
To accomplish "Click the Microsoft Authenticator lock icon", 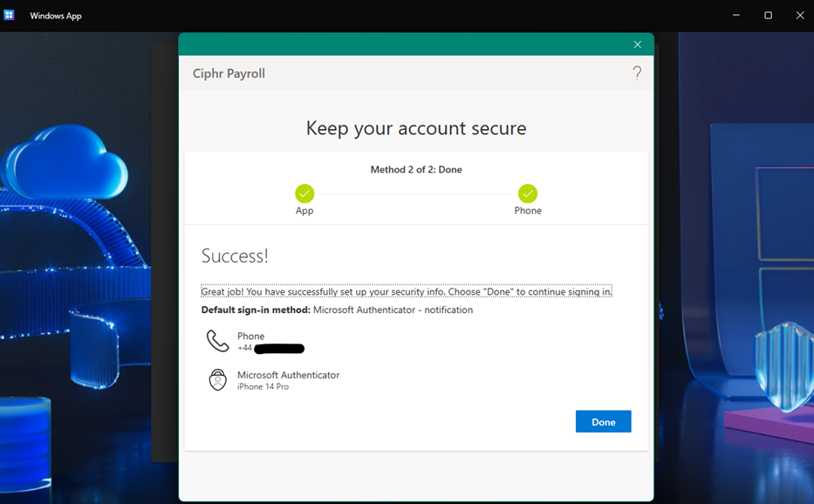I will point(217,379).
